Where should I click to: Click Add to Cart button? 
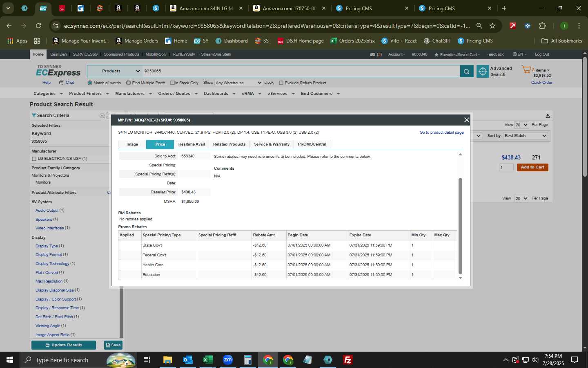(x=532, y=167)
